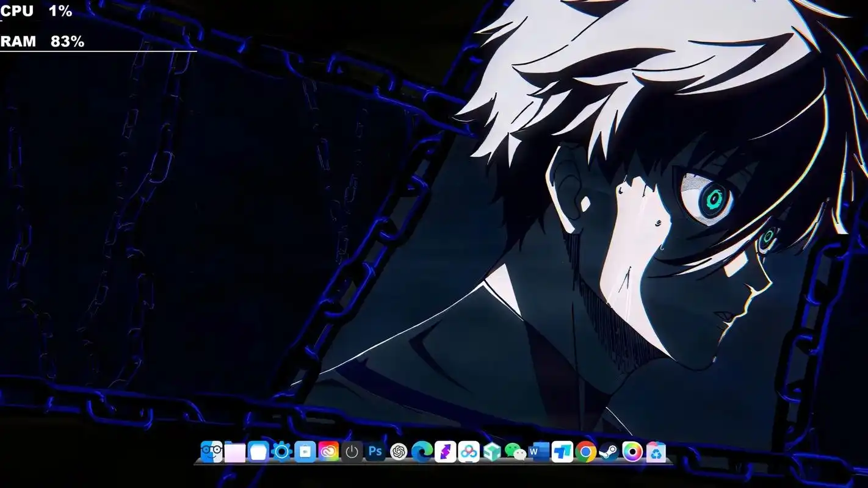Open the purple lightning bolt app
Screen dimensions: 868x488
coord(445,451)
